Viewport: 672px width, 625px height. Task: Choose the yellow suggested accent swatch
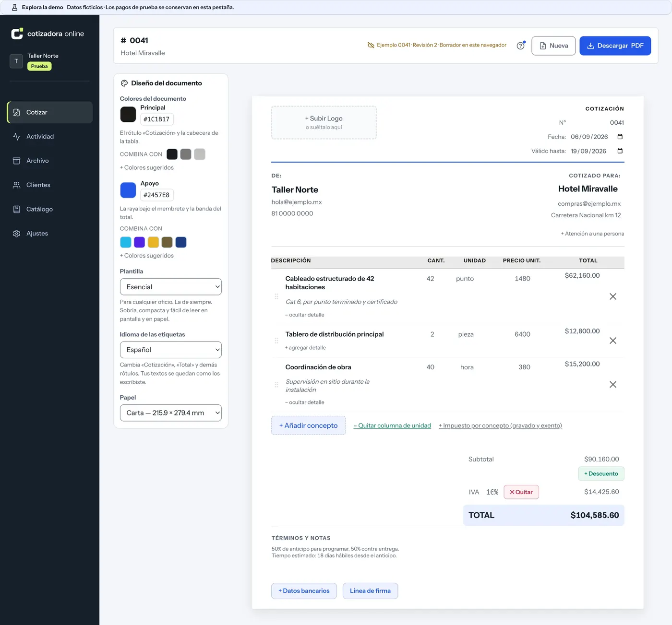(153, 242)
